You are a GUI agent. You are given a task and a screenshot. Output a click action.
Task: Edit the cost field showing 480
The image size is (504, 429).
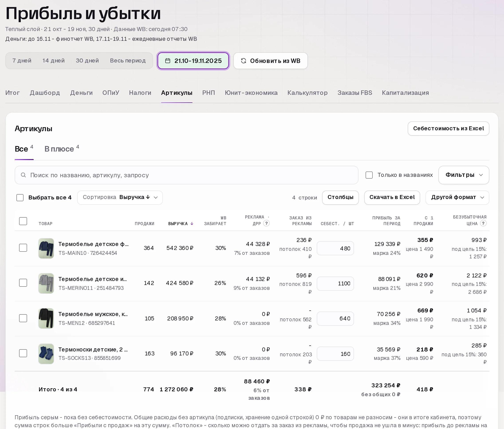pyautogui.click(x=335, y=248)
